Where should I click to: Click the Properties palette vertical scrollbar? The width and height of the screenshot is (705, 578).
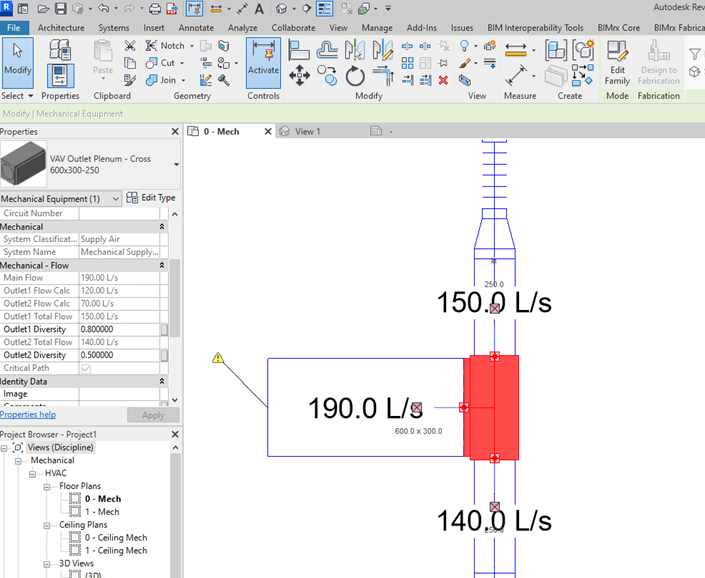pos(175,298)
